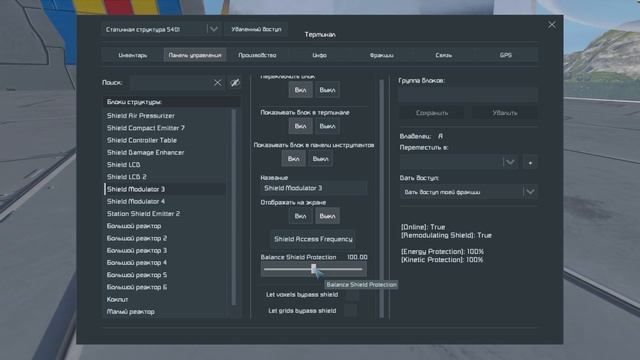Check Let grids bypass shield

pyautogui.click(x=350, y=311)
